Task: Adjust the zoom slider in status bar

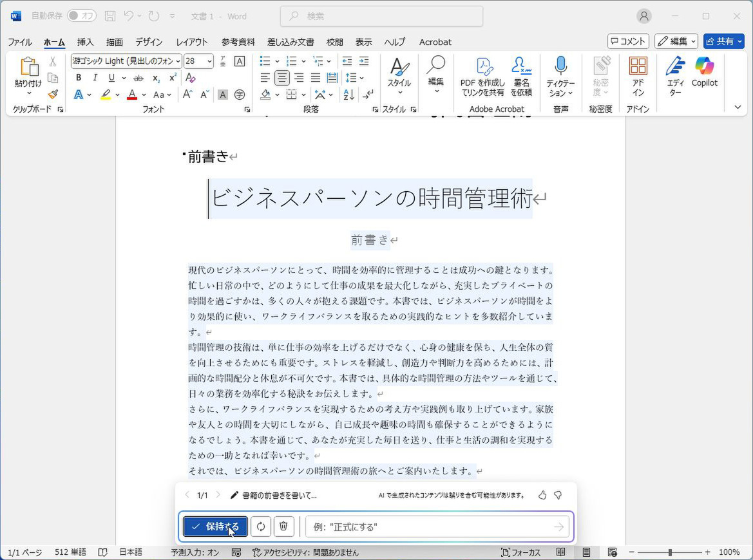Action: pos(670,552)
